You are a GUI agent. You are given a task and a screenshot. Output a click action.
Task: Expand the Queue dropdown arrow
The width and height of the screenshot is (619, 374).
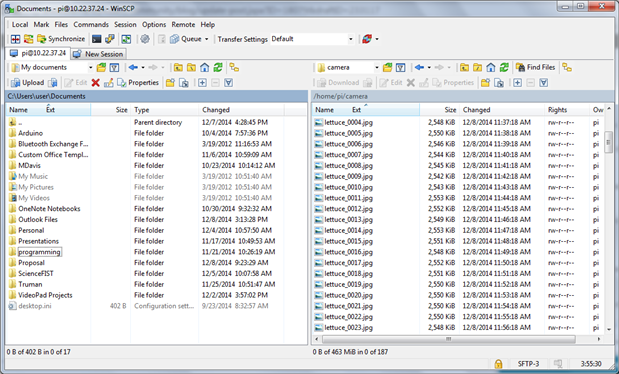click(x=206, y=39)
